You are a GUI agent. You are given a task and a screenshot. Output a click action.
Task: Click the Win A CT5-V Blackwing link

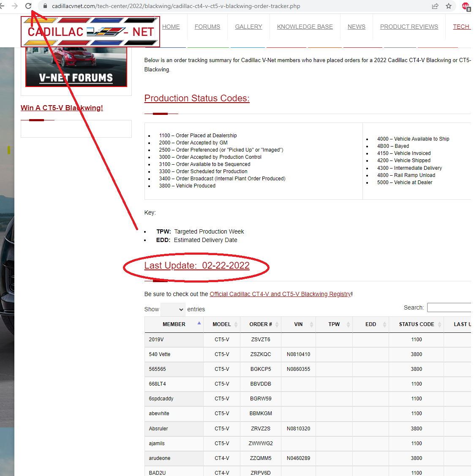pos(62,108)
